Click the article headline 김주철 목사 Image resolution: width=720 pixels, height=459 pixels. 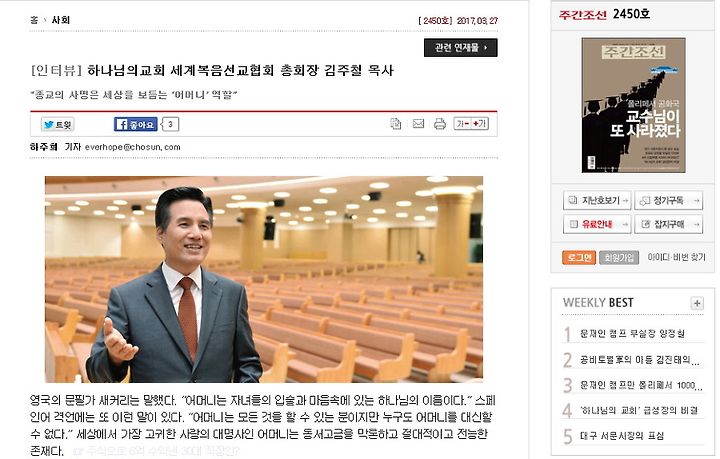coord(212,71)
